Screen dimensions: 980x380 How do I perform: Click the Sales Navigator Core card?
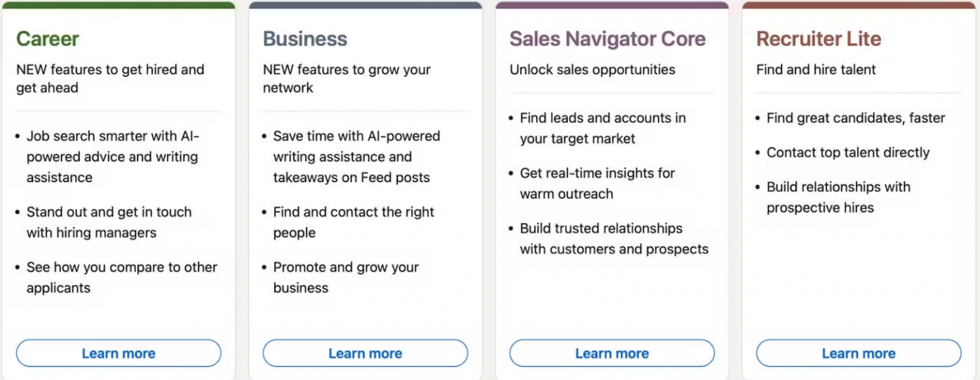tap(611, 191)
